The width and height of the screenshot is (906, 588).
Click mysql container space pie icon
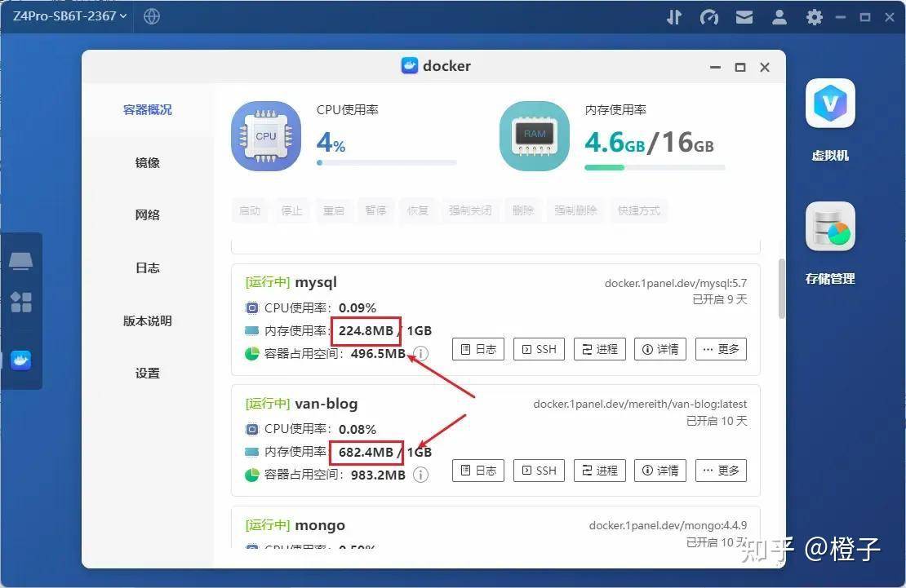click(252, 353)
